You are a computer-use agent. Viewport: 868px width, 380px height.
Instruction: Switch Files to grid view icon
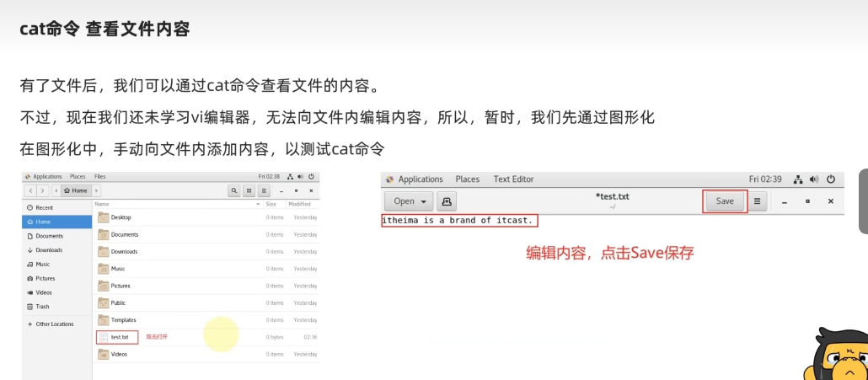[x=250, y=191]
